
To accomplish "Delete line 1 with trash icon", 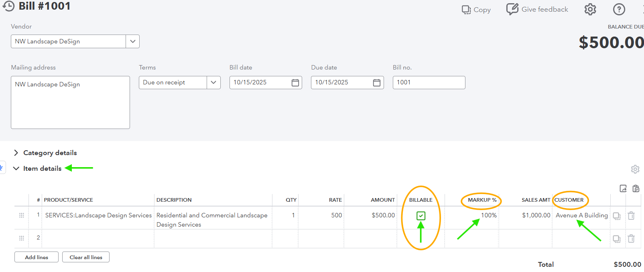I will click(x=631, y=216).
